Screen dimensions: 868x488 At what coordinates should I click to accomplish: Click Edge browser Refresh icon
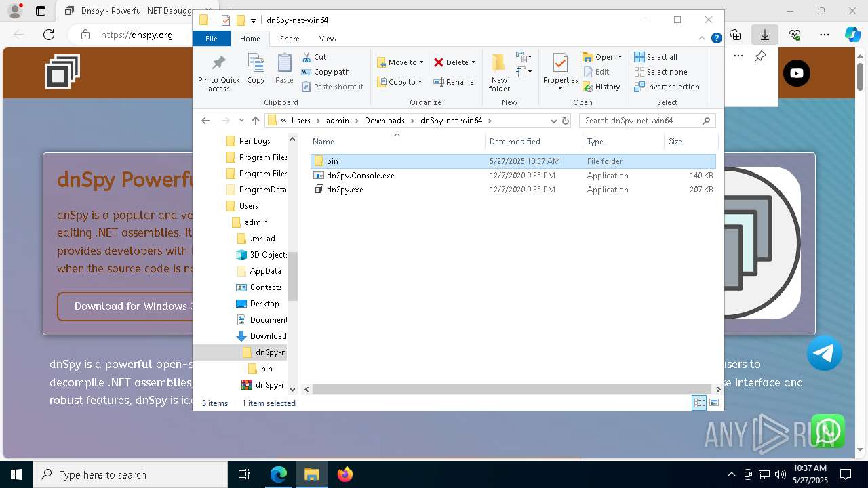(49, 35)
